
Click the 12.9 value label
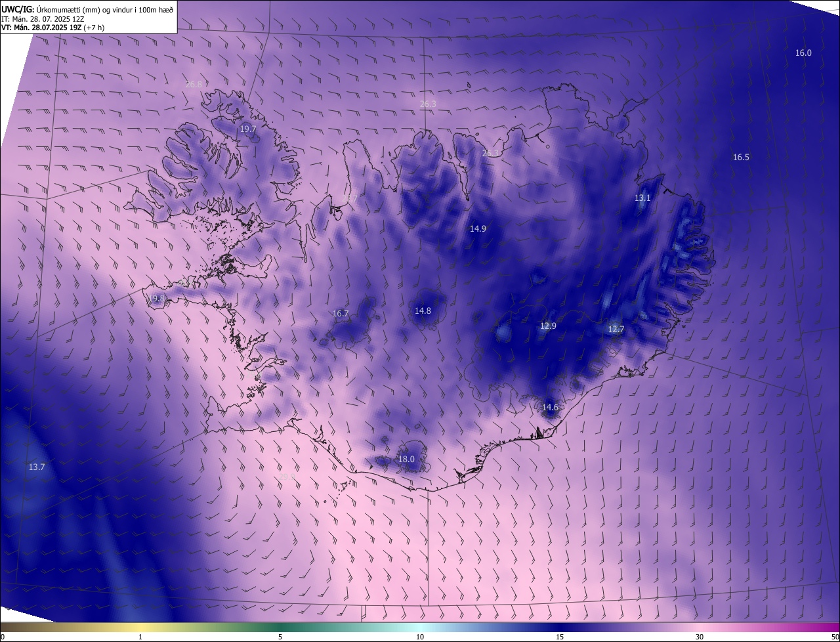click(548, 326)
